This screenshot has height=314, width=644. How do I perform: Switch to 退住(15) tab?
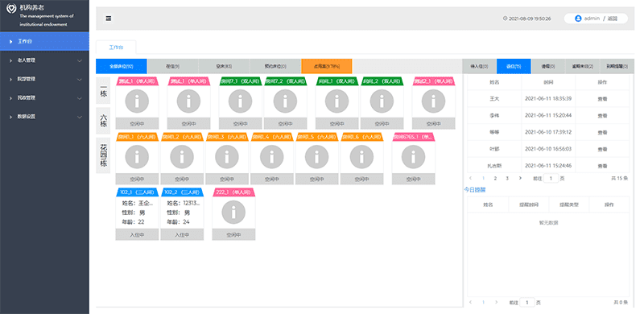click(514, 66)
